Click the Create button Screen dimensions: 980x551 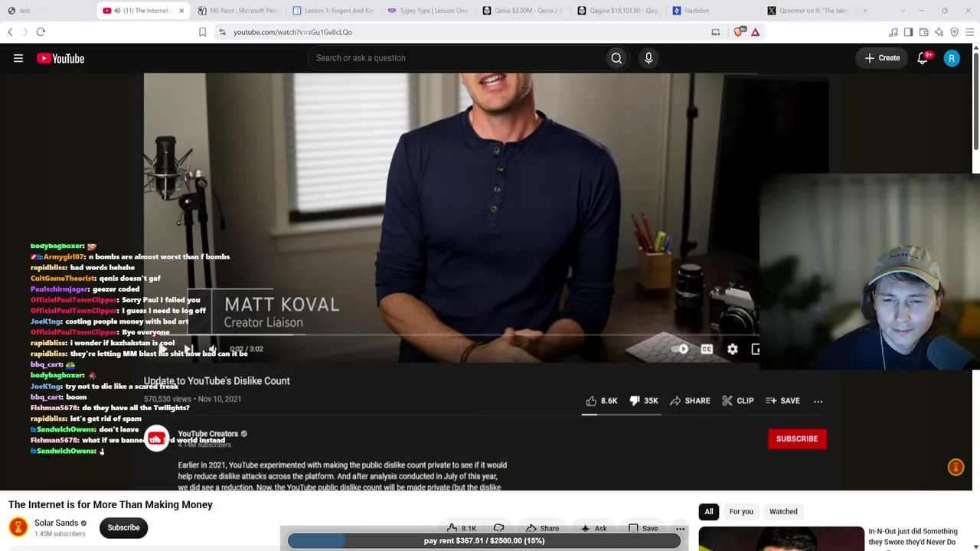point(882,58)
